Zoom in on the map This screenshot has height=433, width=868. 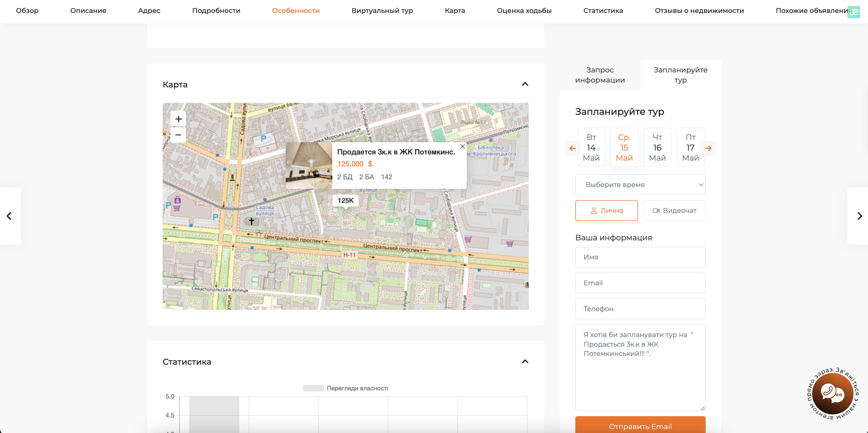178,119
